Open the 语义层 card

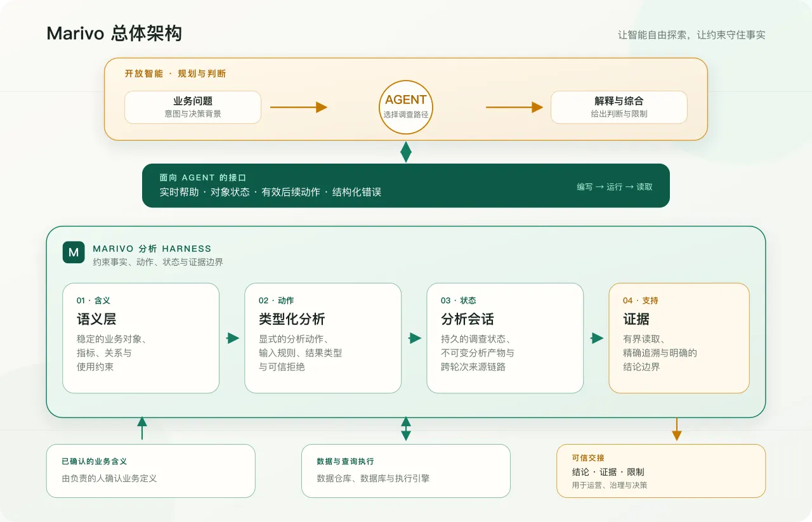141,338
